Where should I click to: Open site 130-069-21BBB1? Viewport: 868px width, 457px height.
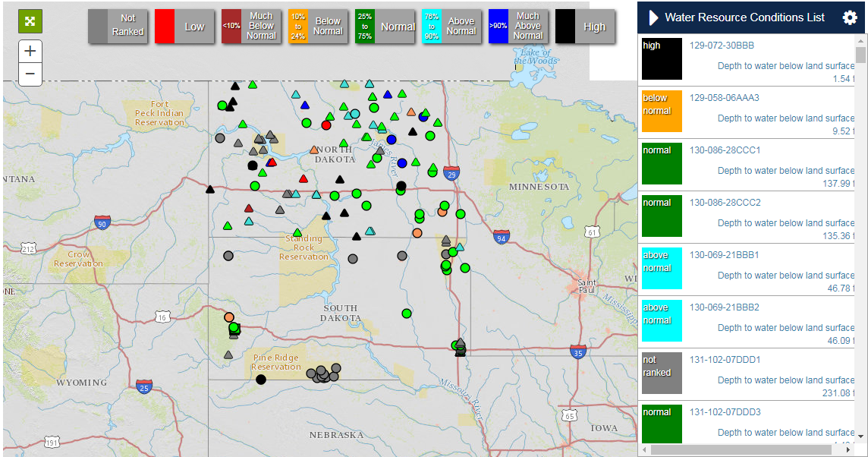724,255
